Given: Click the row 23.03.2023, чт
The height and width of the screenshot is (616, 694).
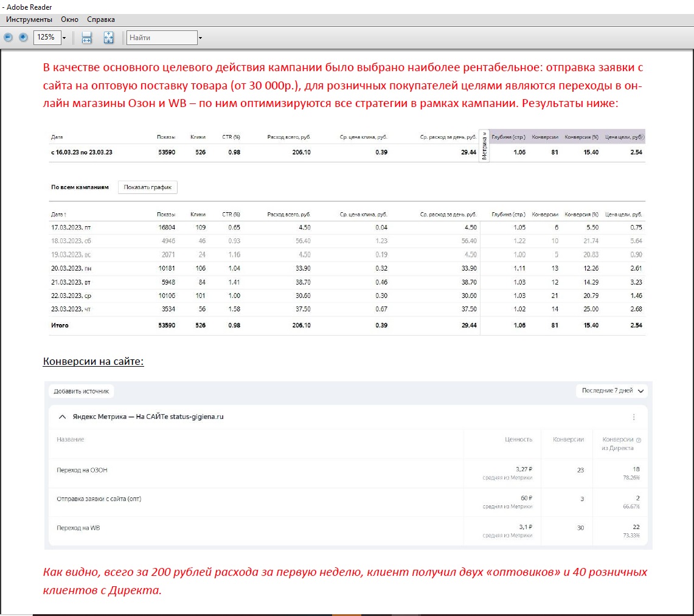Looking at the screenshot, I should pos(347,310).
